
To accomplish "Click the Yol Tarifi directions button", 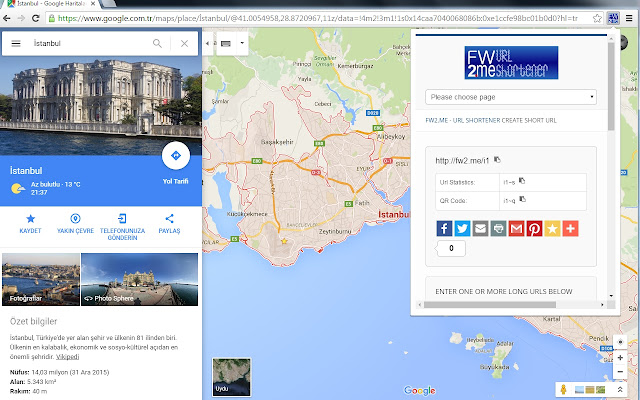I will 176,156.
